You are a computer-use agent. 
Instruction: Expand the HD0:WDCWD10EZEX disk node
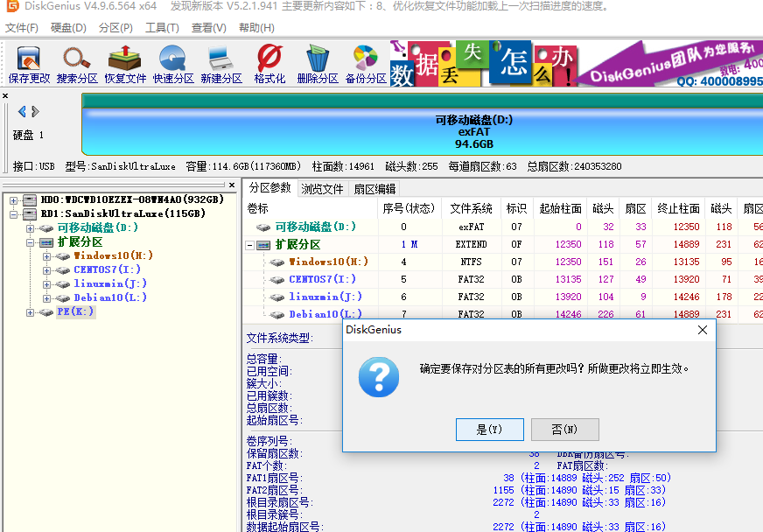coord(13,200)
